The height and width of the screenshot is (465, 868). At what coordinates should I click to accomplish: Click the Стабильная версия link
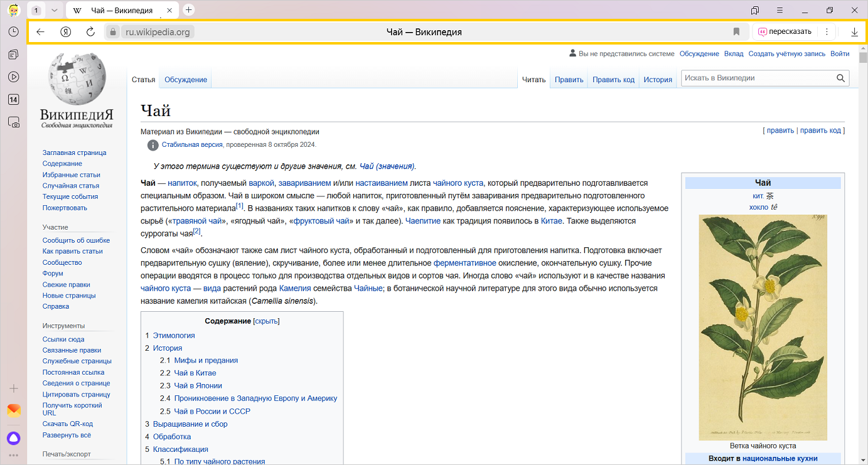coord(192,144)
